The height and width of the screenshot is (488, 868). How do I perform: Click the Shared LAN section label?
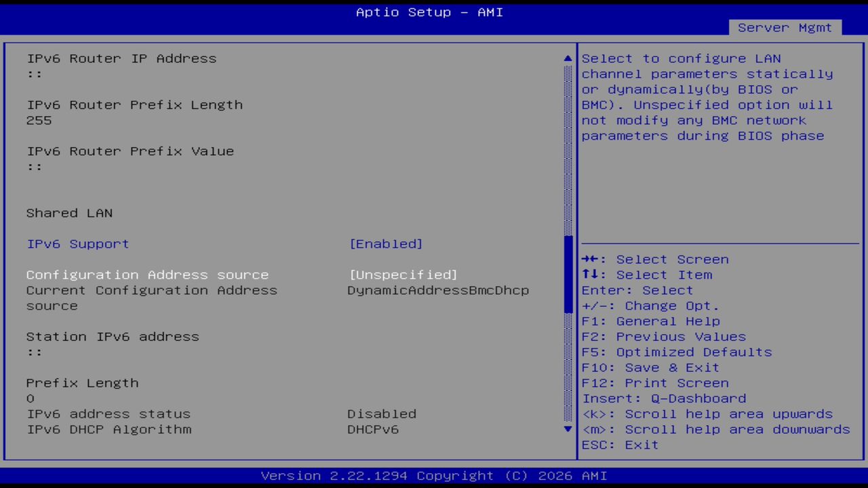coord(69,213)
